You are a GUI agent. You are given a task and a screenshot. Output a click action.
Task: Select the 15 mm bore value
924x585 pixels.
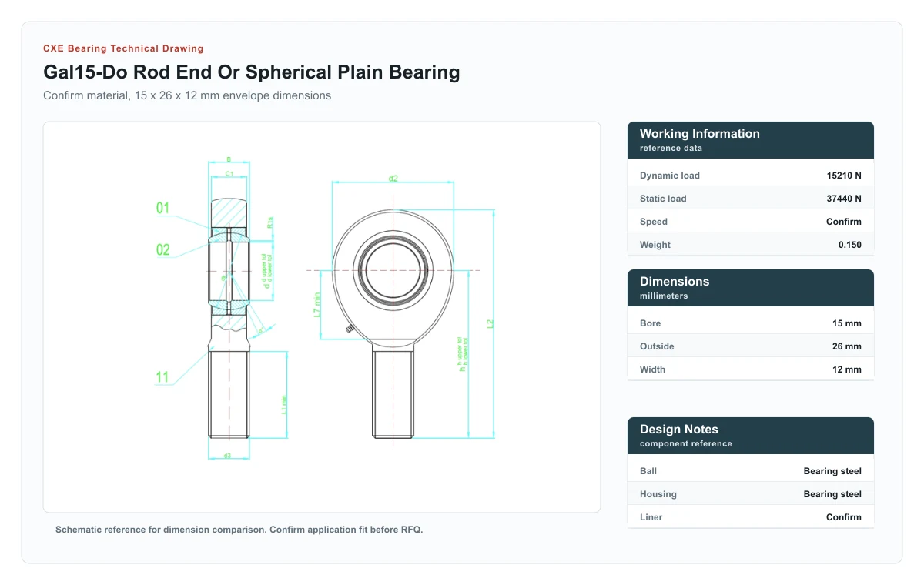click(847, 323)
